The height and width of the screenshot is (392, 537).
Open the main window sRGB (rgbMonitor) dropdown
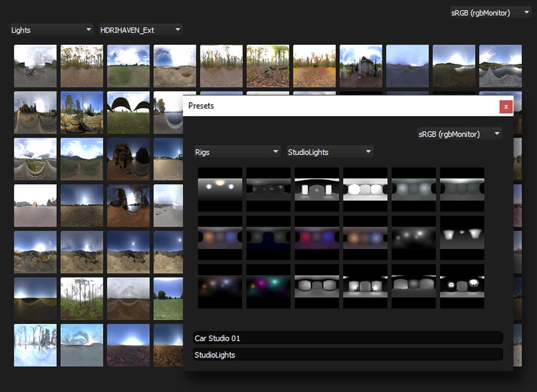[490, 13]
